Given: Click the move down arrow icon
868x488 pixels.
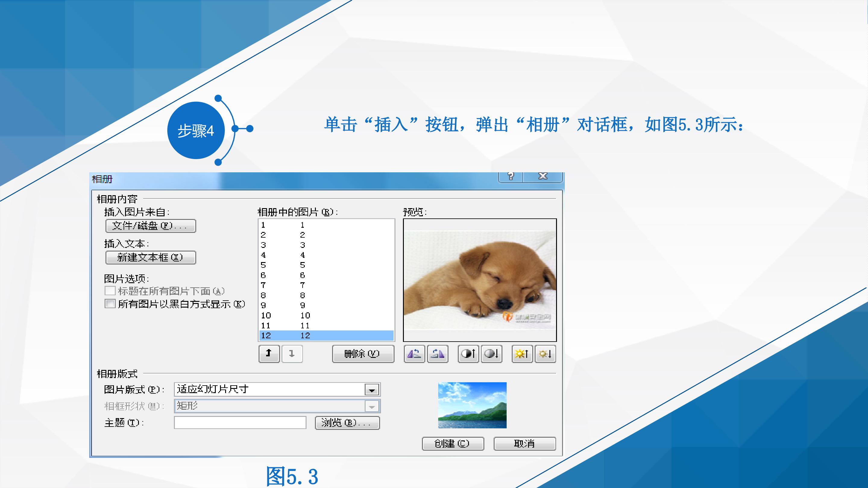Looking at the screenshot, I should point(292,354).
